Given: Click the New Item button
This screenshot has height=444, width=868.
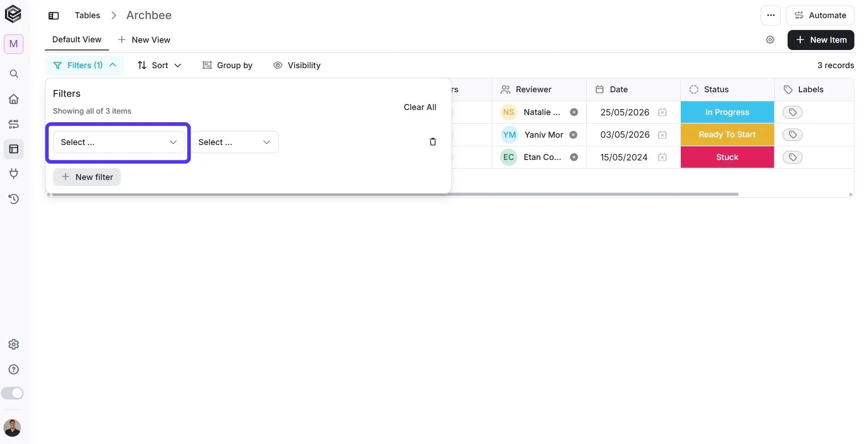Looking at the screenshot, I should 821,40.
